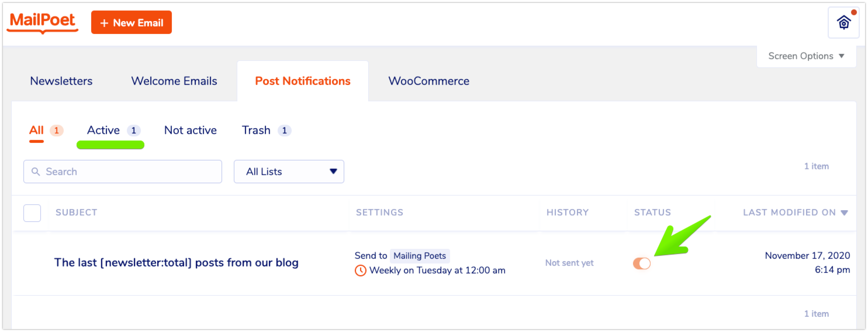This screenshot has height=332, width=868.
Task: Open the Welcome Emails tab
Action: (174, 81)
